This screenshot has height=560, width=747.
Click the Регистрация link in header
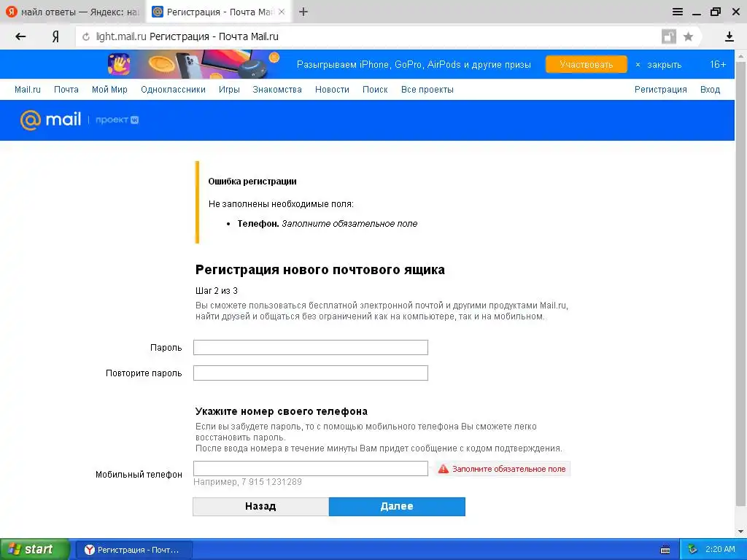(660, 90)
